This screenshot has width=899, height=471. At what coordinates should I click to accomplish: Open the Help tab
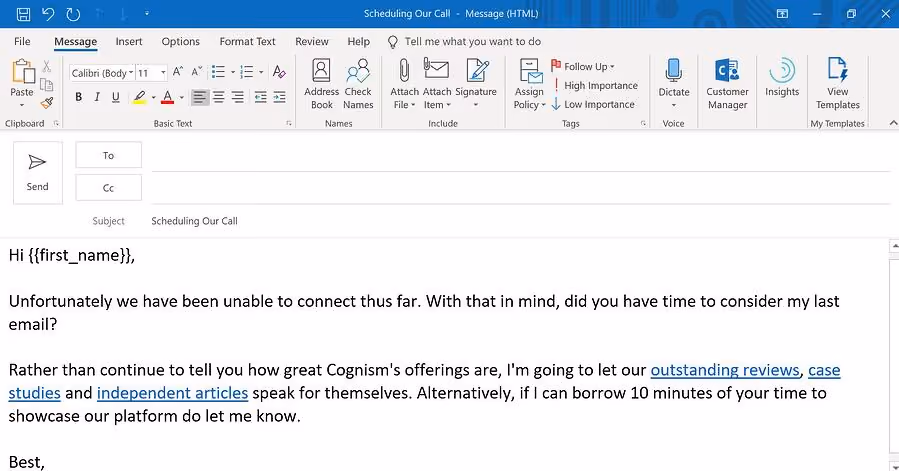coord(358,41)
